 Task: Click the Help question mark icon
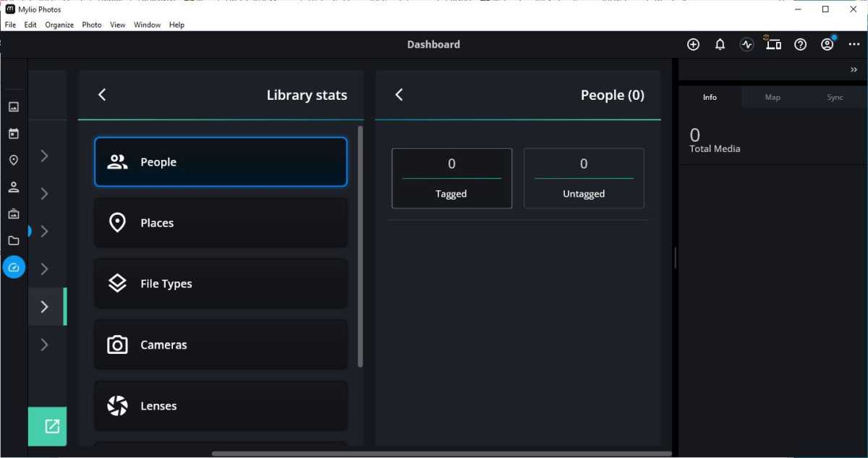coord(800,44)
